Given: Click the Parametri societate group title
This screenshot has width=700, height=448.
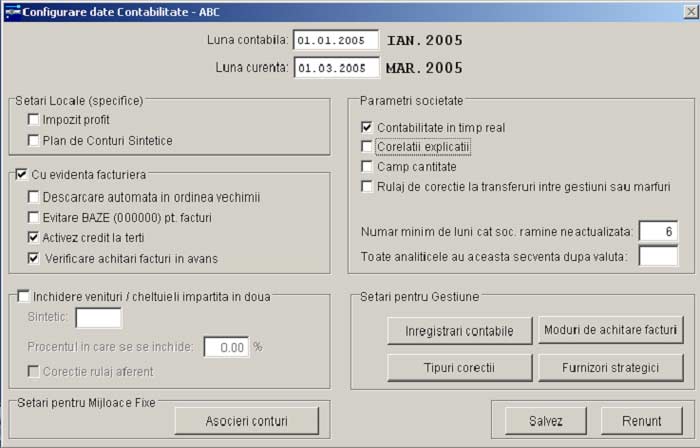Looking at the screenshot, I should pyautogui.click(x=411, y=101).
